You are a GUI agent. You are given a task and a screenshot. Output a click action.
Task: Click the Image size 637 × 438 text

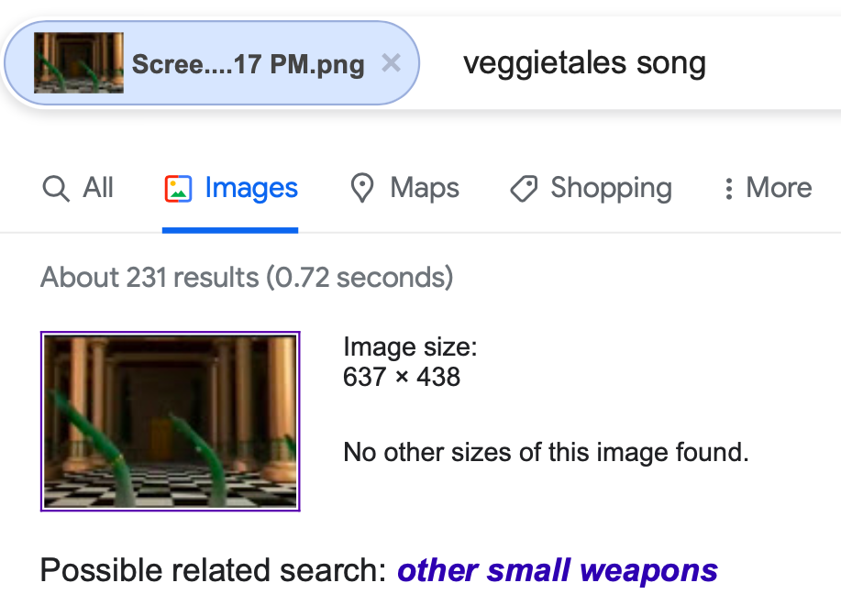410,361
